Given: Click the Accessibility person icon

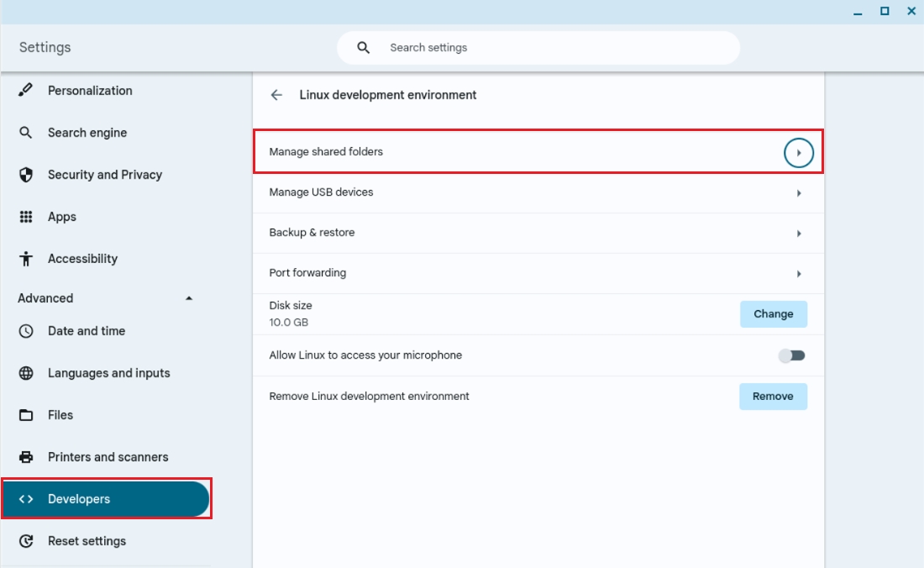Looking at the screenshot, I should pyautogui.click(x=26, y=259).
